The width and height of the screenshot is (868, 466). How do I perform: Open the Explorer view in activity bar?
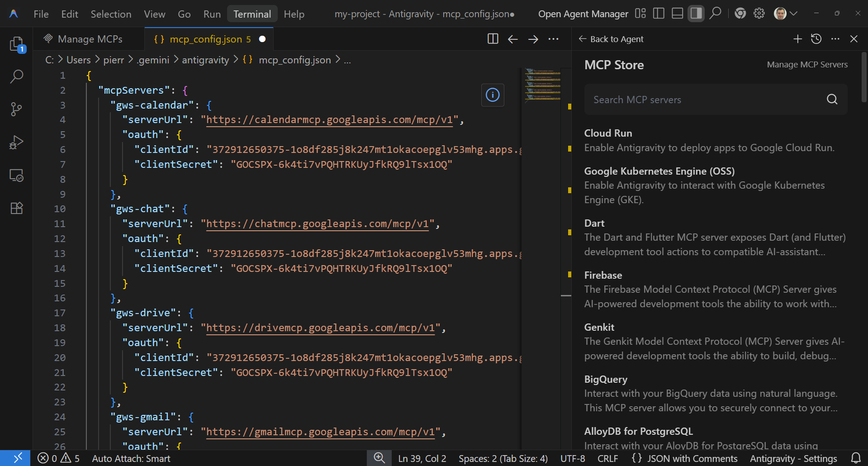point(17,44)
